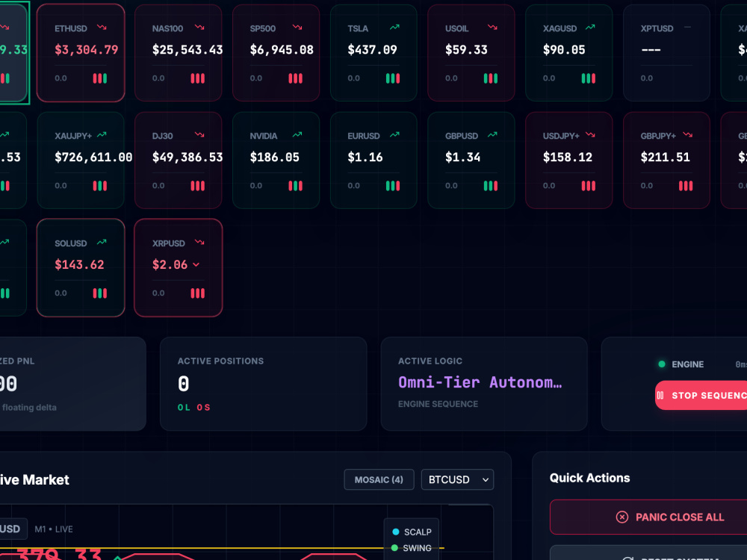Screen dimensions: 747x560
Task: Click the XAGUSD price $90.05
Action: point(564,49)
